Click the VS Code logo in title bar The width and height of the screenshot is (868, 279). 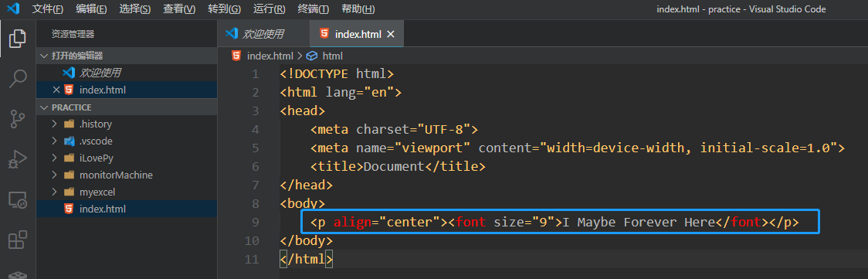tap(13, 9)
